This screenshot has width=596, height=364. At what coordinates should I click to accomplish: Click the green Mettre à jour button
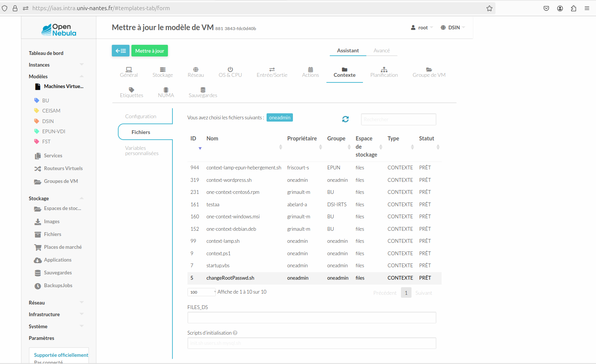pos(149,51)
